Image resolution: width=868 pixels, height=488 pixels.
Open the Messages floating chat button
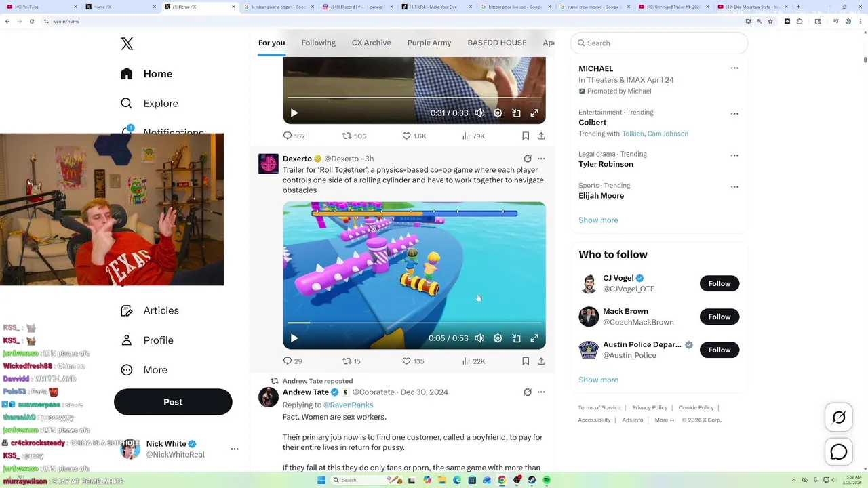pyautogui.click(x=839, y=452)
